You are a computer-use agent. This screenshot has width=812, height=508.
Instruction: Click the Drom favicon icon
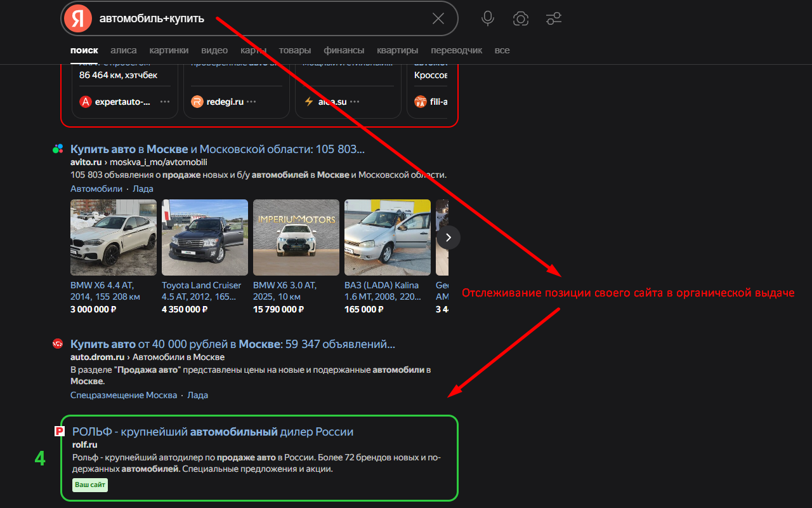(x=58, y=344)
